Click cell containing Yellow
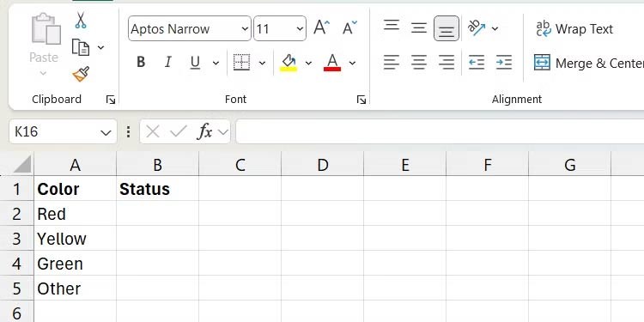Viewport: 644px width, 322px height. click(x=76, y=239)
